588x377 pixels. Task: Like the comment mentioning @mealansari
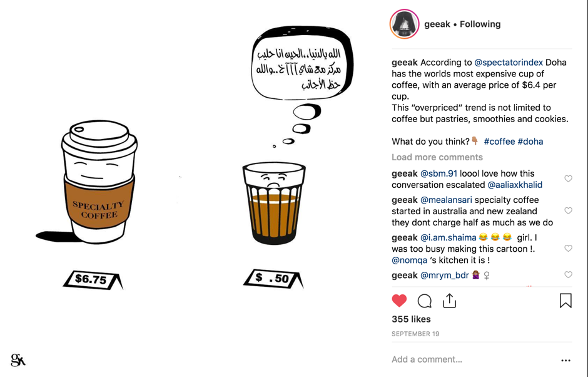pos(568,210)
